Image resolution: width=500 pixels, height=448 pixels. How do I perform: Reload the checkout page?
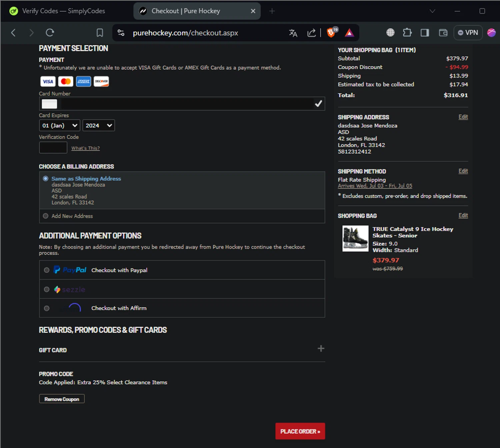pos(50,33)
